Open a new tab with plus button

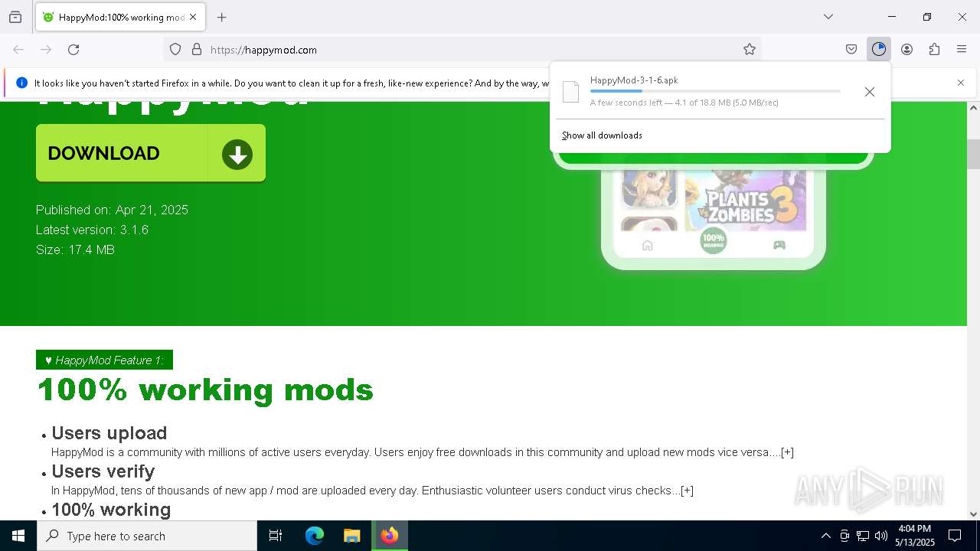pos(222,17)
